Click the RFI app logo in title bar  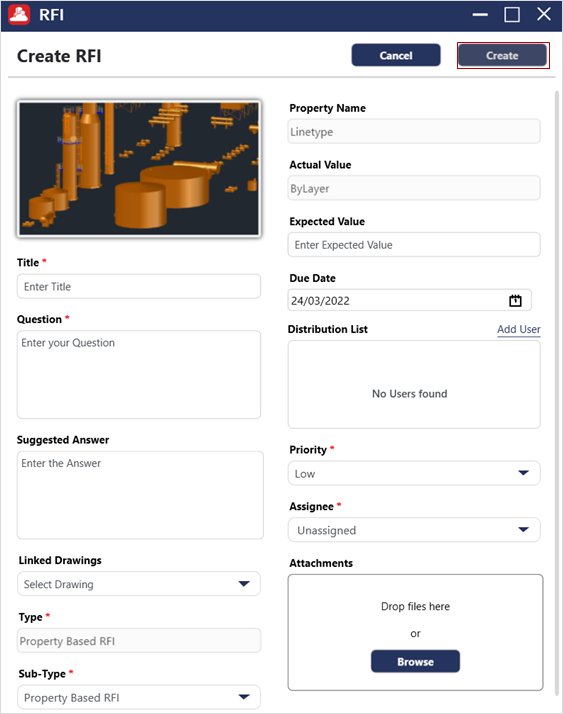click(x=19, y=15)
